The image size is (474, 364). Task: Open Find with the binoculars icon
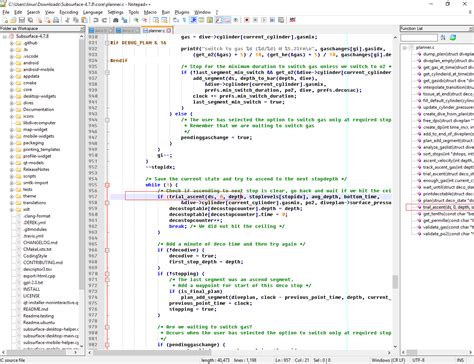116,20
